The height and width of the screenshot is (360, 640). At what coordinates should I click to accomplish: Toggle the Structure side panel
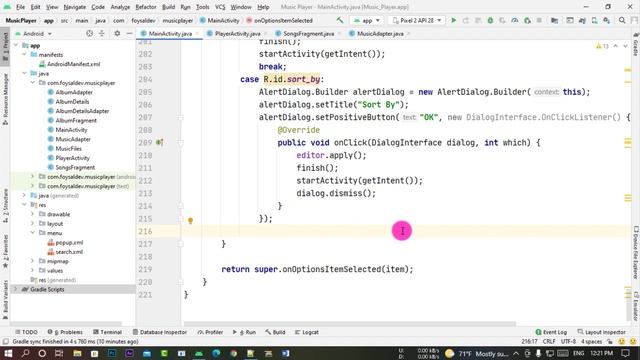[5, 206]
